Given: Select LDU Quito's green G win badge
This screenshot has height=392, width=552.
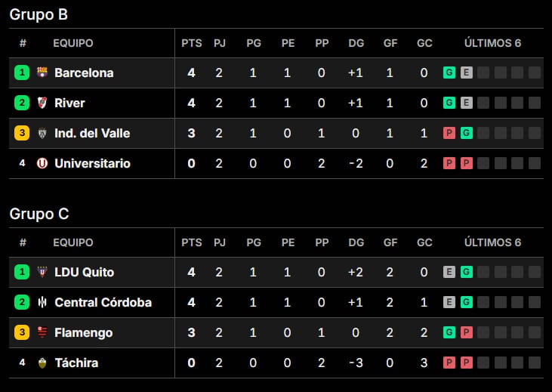Looking at the screenshot, I should tap(467, 272).
